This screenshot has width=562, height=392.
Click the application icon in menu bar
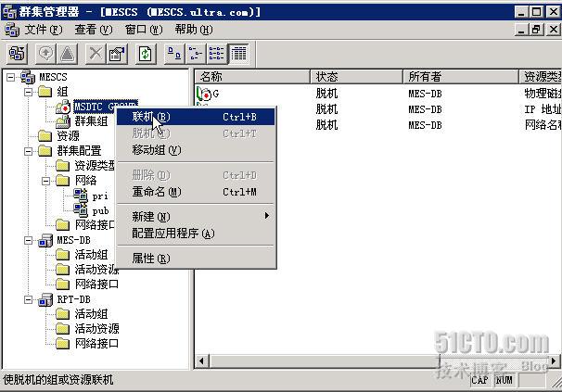tap(12, 30)
